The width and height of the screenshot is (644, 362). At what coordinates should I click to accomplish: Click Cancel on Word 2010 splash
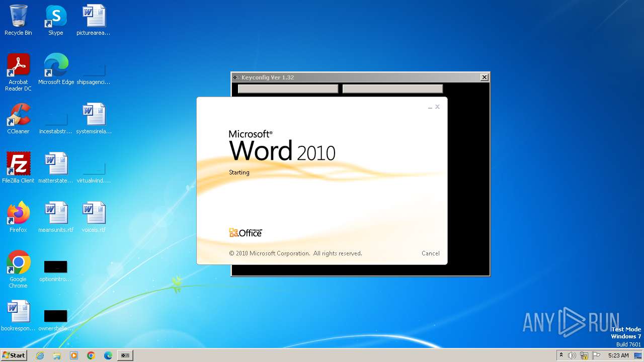pos(431,253)
